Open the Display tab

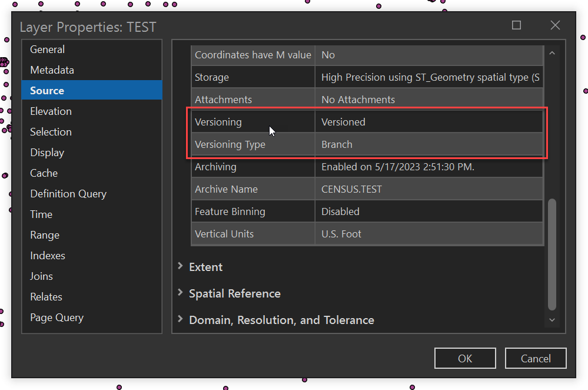[48, 153]
